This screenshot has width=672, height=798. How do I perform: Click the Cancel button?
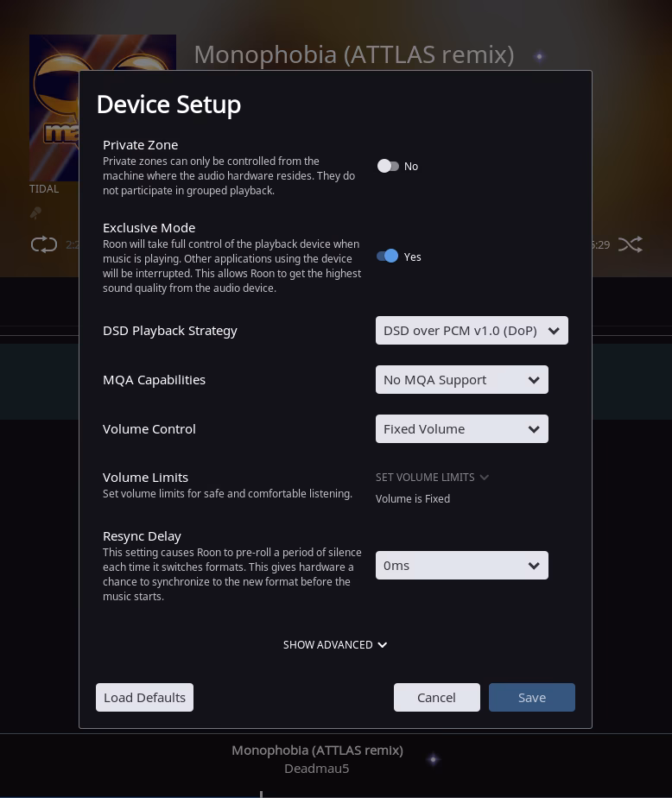[437, 697]
